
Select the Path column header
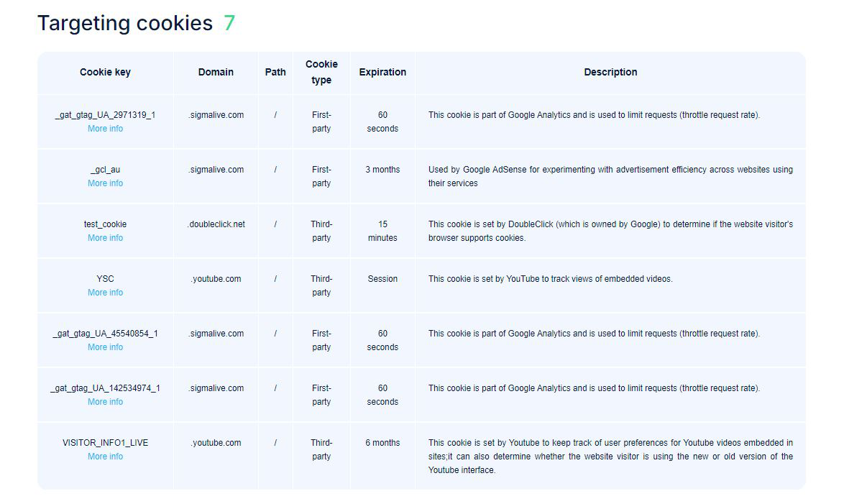point(275,72)
